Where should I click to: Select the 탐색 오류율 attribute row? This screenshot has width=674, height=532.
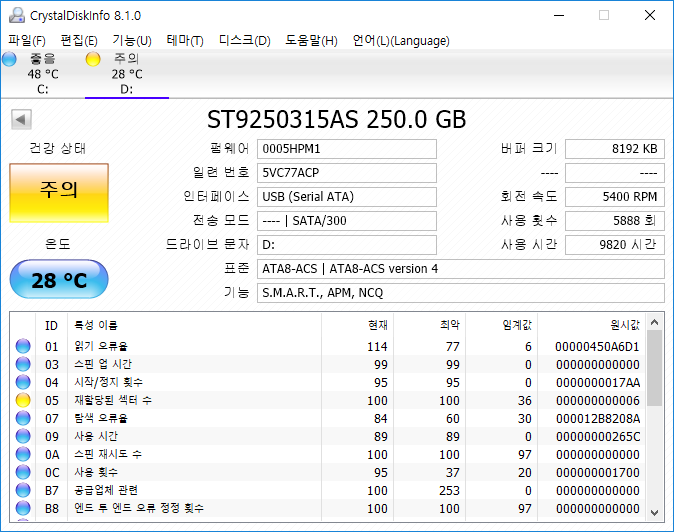[328, 418]
